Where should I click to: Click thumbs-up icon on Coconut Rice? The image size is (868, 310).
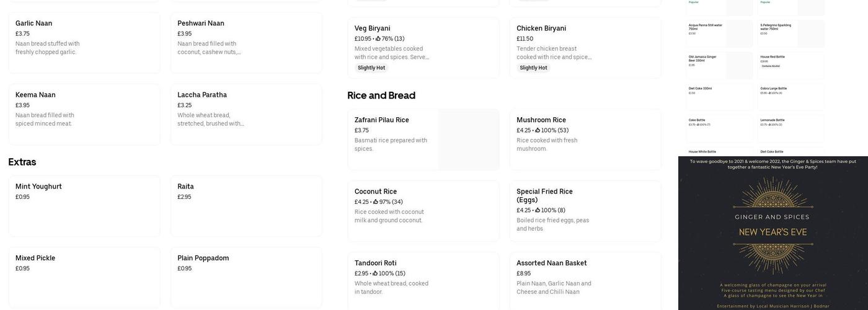(376, 201)
